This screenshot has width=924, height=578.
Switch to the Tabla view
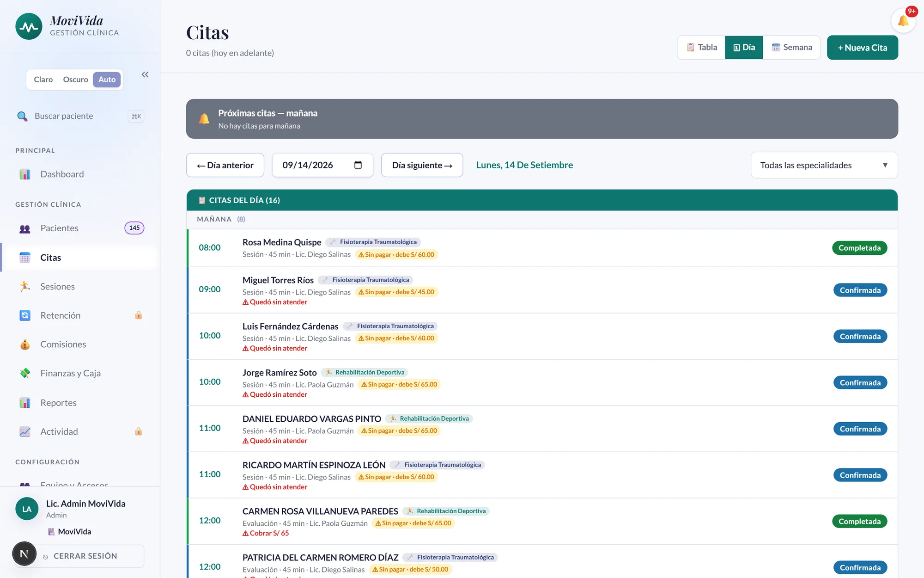[x=702, y=47]
